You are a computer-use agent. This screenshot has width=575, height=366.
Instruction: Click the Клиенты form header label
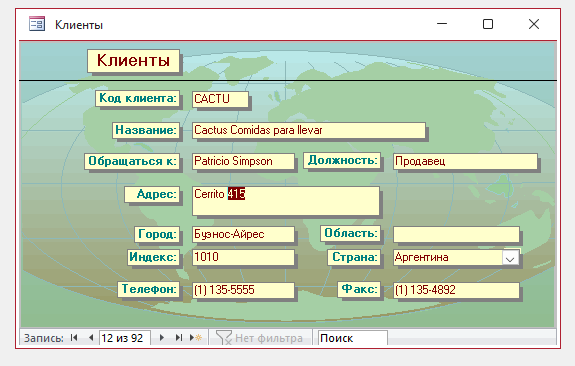[x=133, y=61]
